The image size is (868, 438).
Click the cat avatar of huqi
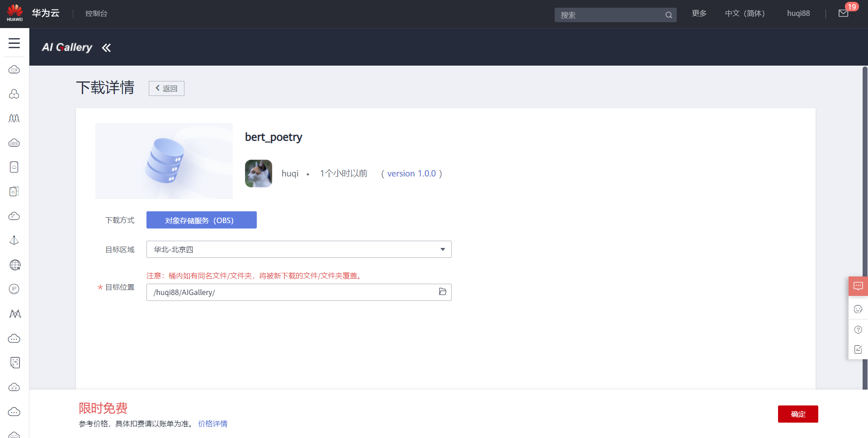(x=259, y=173)
